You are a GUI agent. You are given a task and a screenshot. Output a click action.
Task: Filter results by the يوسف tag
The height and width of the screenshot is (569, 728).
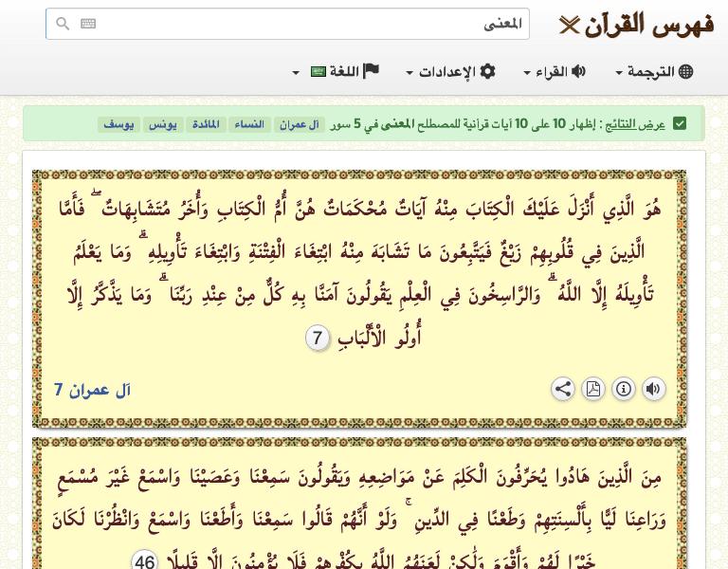(118, 124)
